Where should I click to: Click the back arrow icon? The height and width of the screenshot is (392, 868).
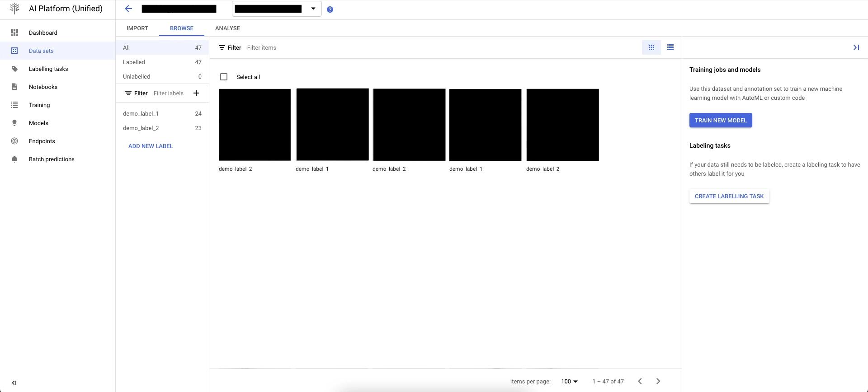point(128,9)
